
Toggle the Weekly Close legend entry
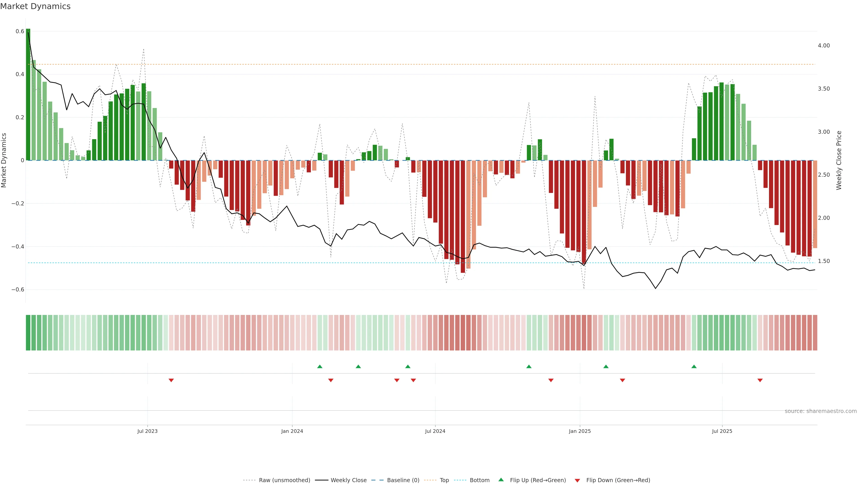pyautogui.click(x=348, y=480)
